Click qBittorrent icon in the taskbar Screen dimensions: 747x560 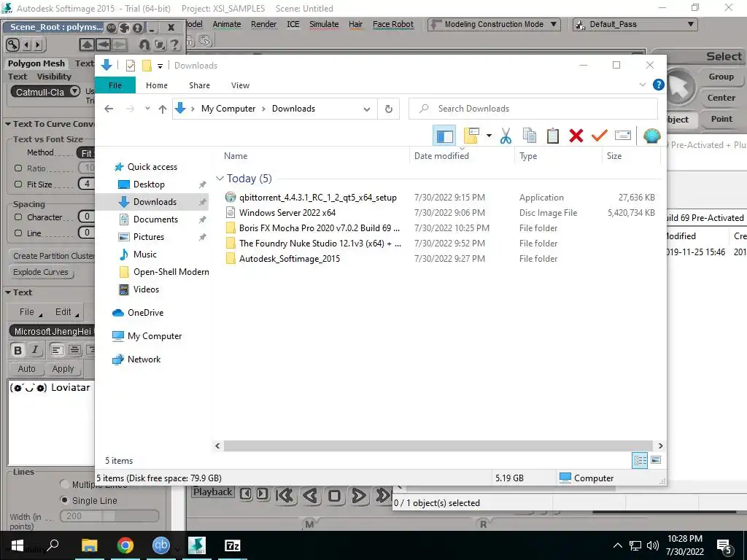(160, 545)
